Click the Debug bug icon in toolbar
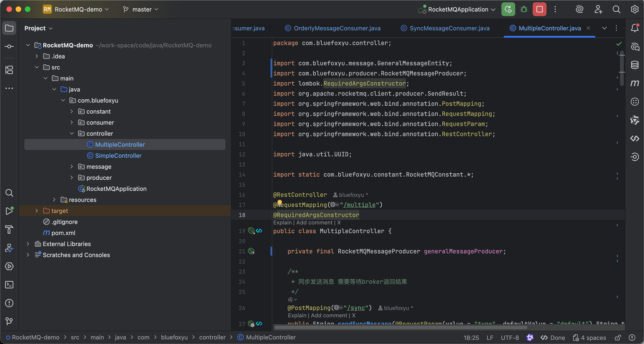This screenshot has width=644, height=344. (x=524, y=9)
